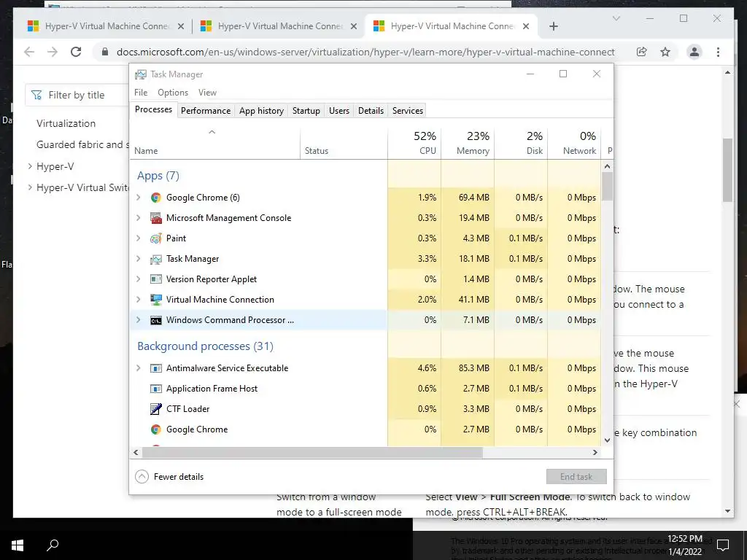Viewport: 747px width, 560px height.
Task: Click the site lock icon in address bar
Action: (105, 52)
